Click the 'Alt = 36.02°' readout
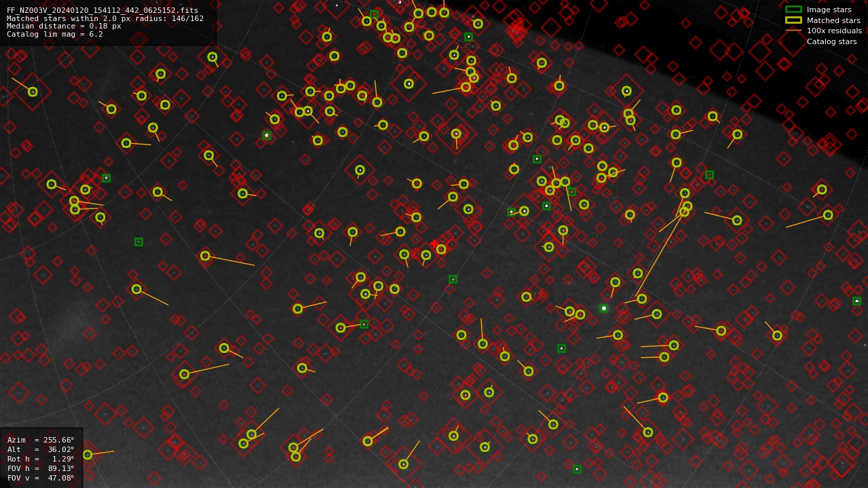The image size is (868, 488). (x=41, y=449)
